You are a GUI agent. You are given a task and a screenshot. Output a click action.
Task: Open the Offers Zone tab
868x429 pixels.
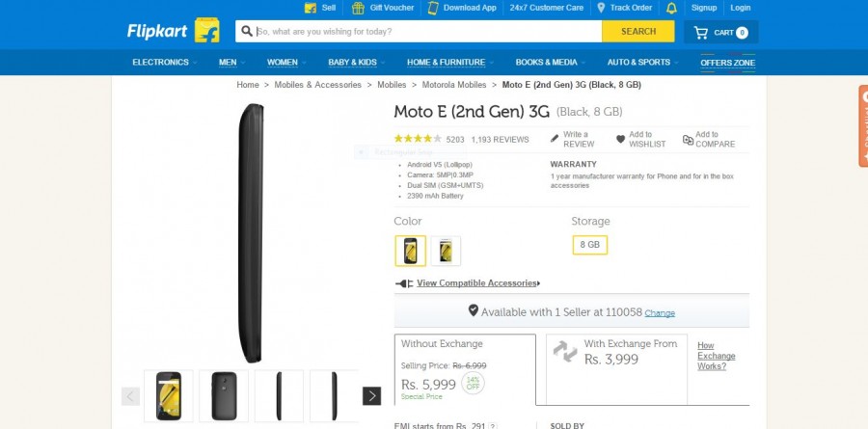click(x=727, y=63)
